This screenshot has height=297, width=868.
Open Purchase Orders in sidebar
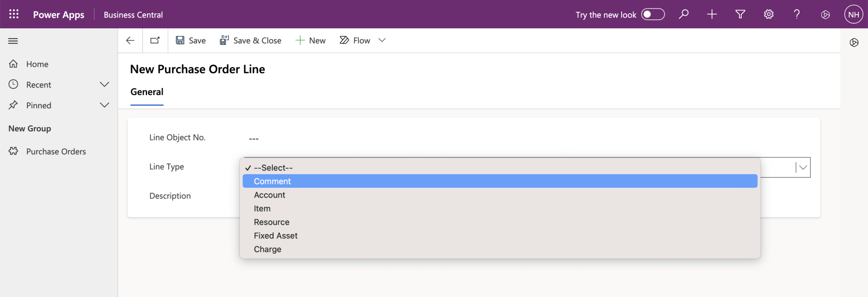(x=56, y=151)
